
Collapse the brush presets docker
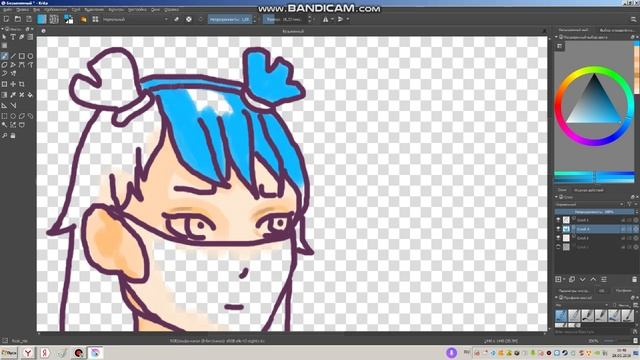(556, 298)
